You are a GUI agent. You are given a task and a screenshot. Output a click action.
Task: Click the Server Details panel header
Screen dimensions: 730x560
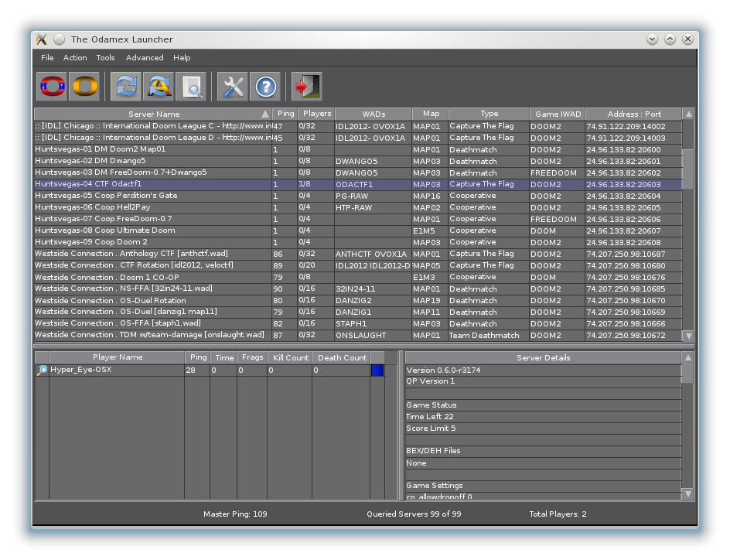(x=543, y=357)
